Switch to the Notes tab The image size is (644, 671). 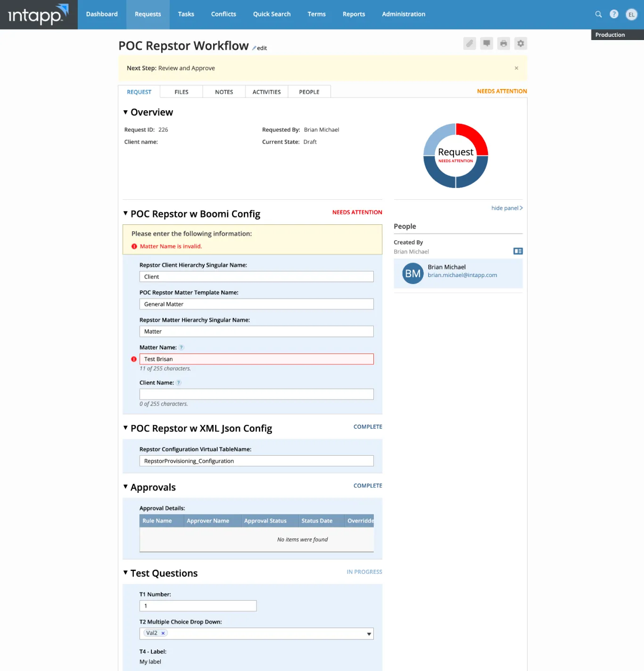pyautogui.click(x=224, y=92)
